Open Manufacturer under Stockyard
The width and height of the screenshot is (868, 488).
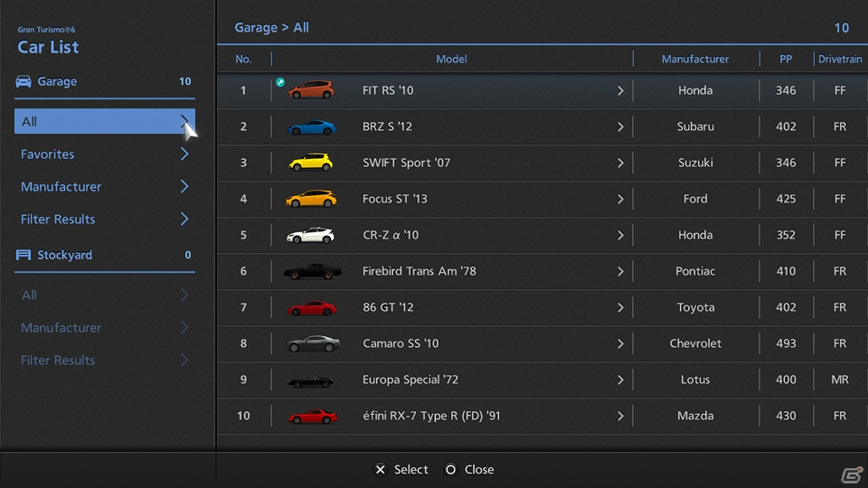coord(105,327)
